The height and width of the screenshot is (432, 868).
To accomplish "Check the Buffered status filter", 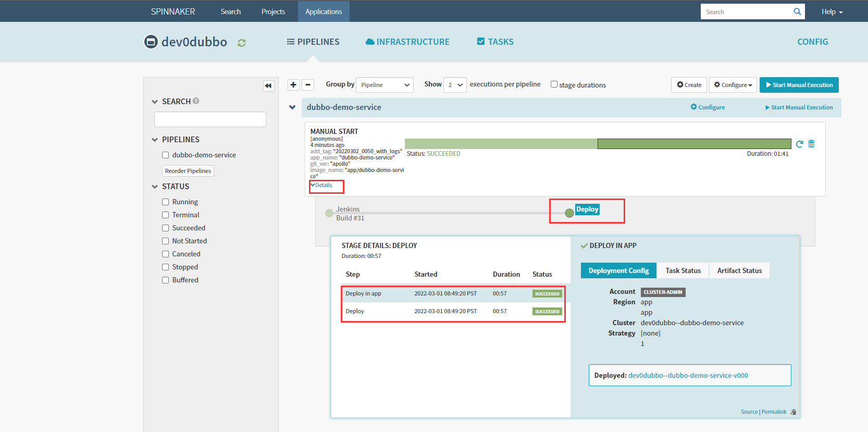I will point(165,280).
